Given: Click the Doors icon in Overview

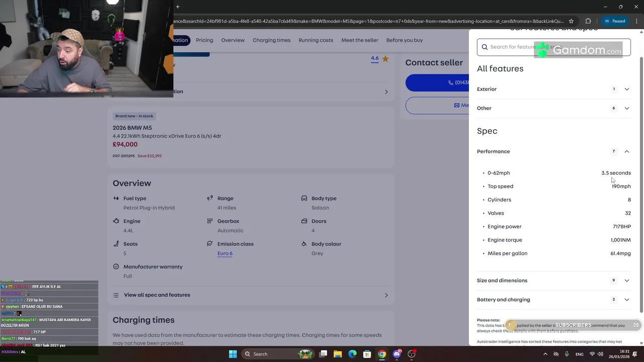Looking at the screenshot, I should [x=304, y=221].
